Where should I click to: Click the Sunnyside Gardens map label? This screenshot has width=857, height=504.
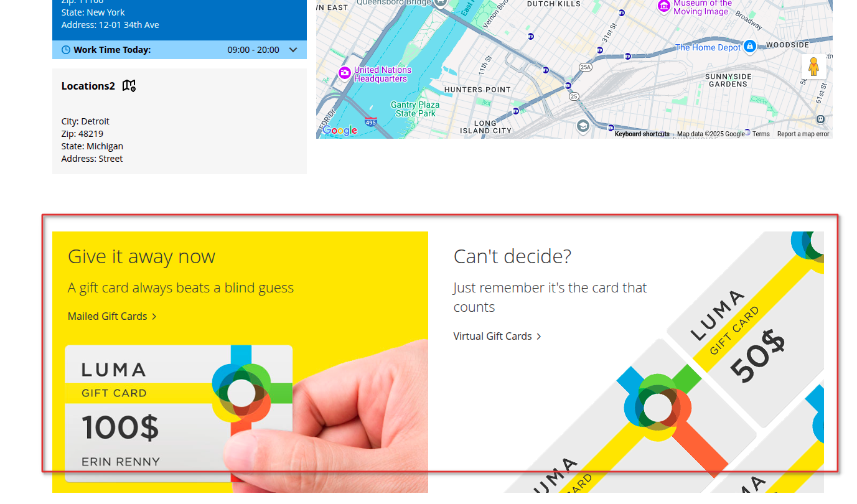pyautogui.click(x=729, y=80)
